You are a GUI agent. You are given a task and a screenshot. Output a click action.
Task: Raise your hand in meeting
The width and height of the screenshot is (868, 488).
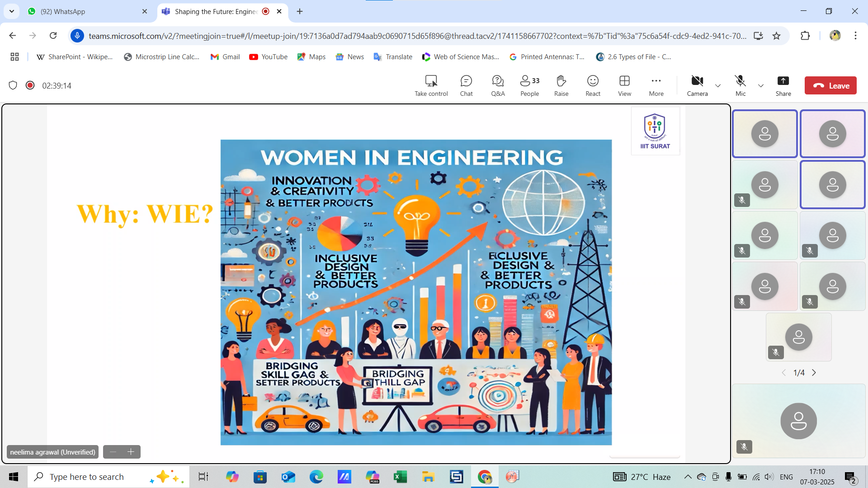561,85
